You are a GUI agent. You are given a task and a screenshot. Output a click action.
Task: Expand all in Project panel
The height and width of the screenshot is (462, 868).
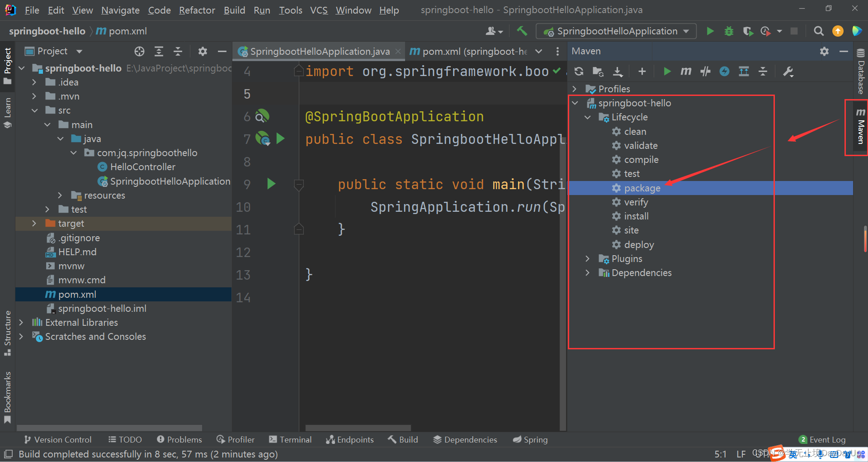(x=159, y=51)
